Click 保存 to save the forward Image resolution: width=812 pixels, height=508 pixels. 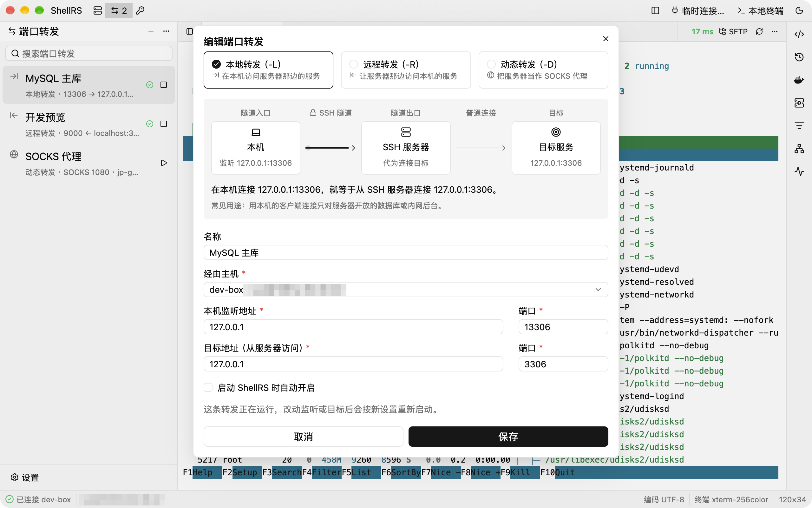tap(508, 437)
